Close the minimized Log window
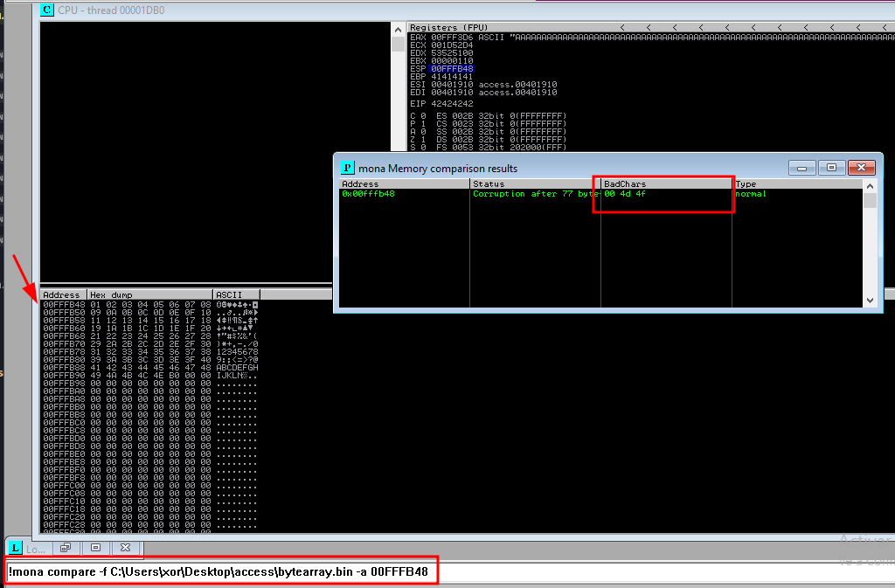Screen dimensions: 895x588 pos(125,548)
